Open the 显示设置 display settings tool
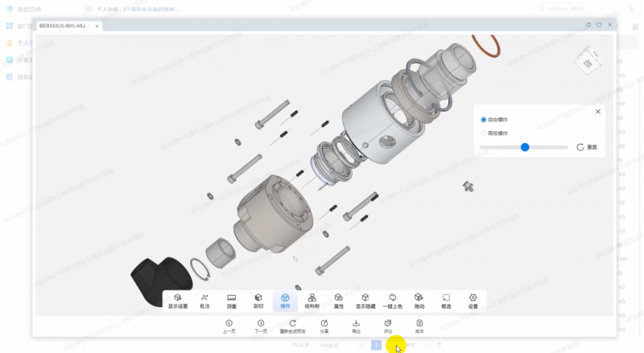Screen dimensions: 644x353 coord(177,300)
